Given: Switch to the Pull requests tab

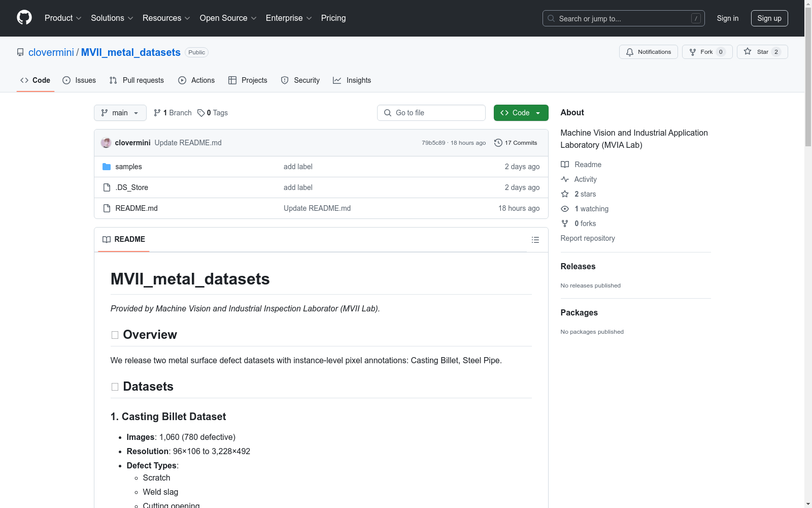Looking at the screenshot, I should pyautogui.click(x=137, y=80).
